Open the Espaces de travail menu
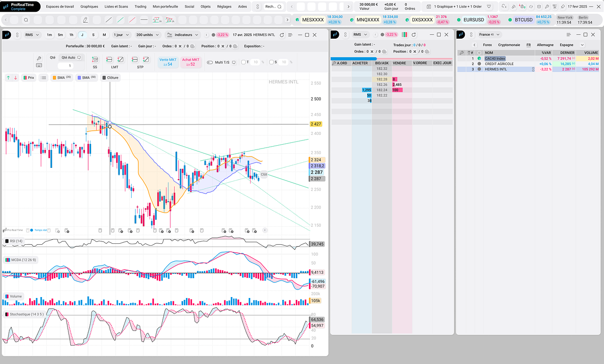 (x=60, y=7)
